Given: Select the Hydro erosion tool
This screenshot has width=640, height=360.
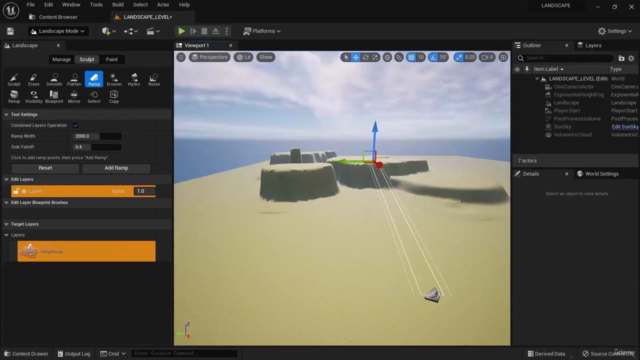Looking at the screenshot, I should [x=134, y=79].
